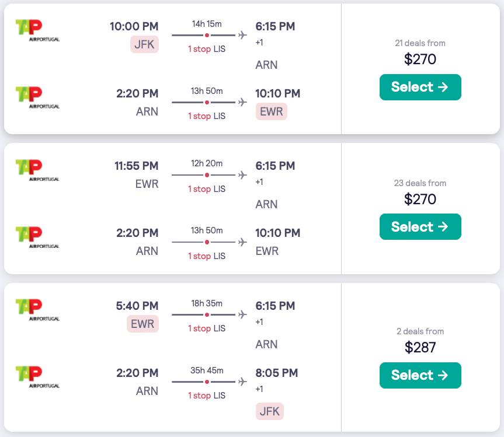Select the 23 deals from $270 flight
Viewport: 504px width, 437px height.
[420, 226]
